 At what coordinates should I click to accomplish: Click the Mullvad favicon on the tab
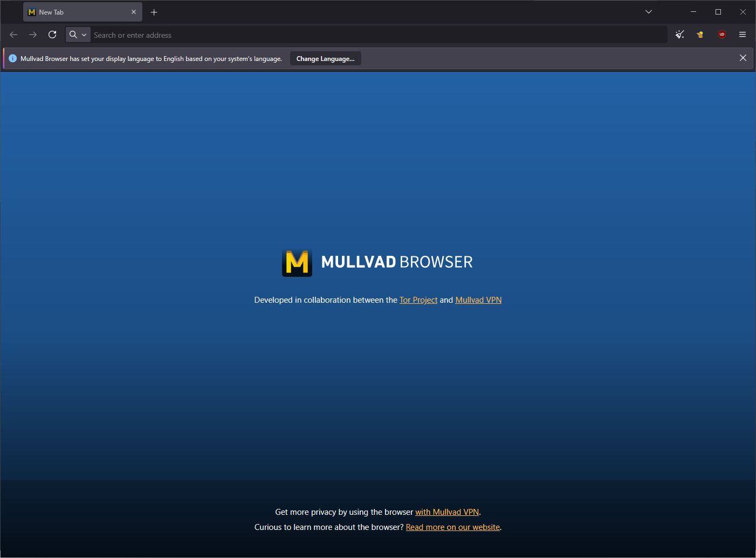tap(32, 12)
